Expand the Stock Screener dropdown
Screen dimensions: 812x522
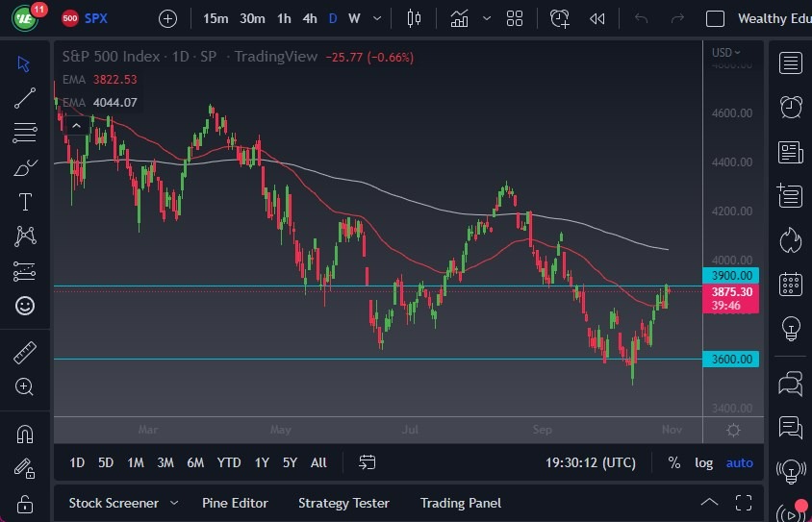174,503
